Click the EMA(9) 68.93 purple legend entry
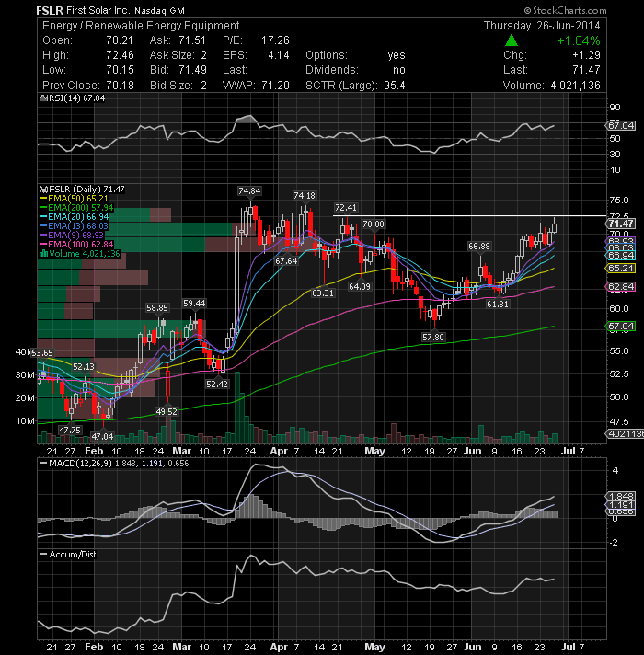The image size is (644, 655). coord(72,236)
